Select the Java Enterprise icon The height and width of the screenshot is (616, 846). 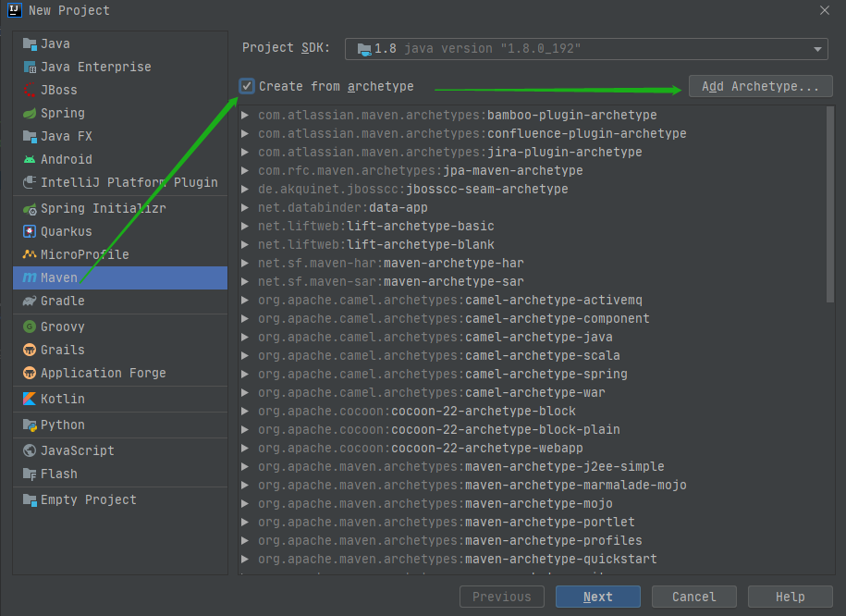[30, 67]
